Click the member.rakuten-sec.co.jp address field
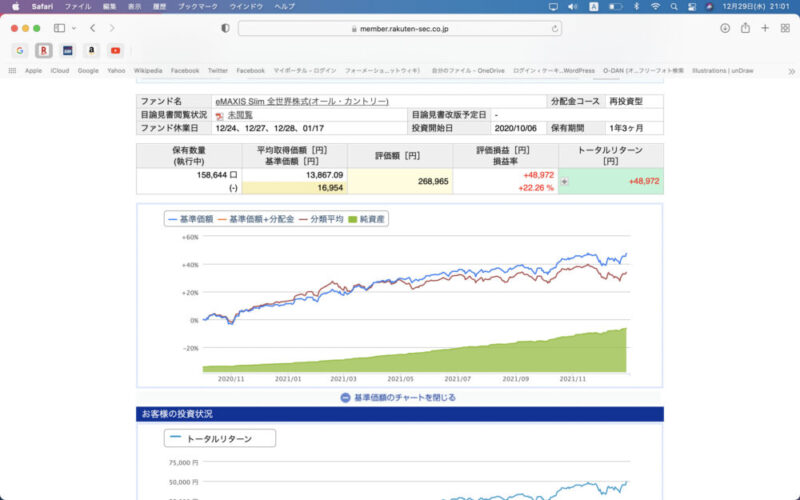Image resolution: width=800 pixels, height=500 pixels. (400, 29)
